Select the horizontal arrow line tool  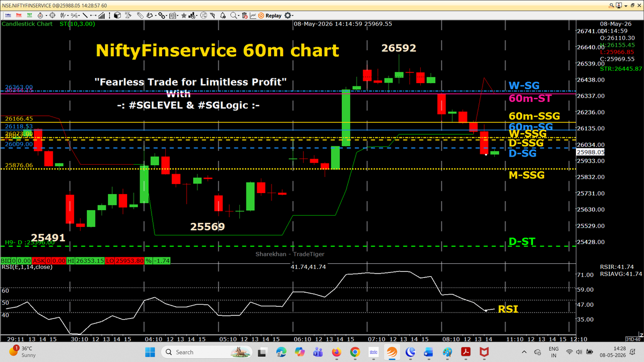click(x=93, y=16)
